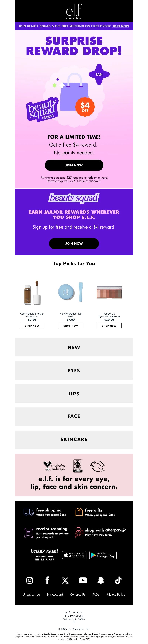Shop now for Camo Liquid Bronzer
This screenshot has height=644, width=148.
click(x=32, y=326)
